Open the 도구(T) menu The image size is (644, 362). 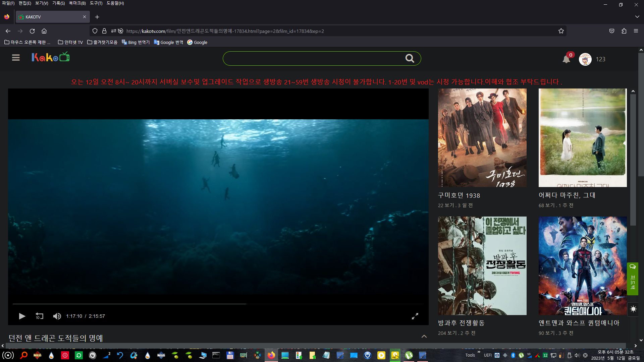click(x=96, y=3)
